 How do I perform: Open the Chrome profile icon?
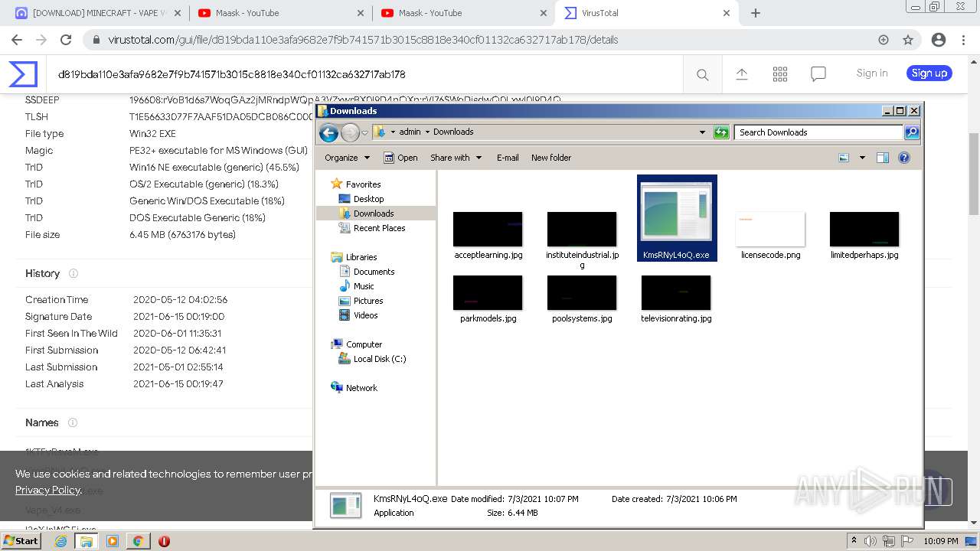click(939, 40)
